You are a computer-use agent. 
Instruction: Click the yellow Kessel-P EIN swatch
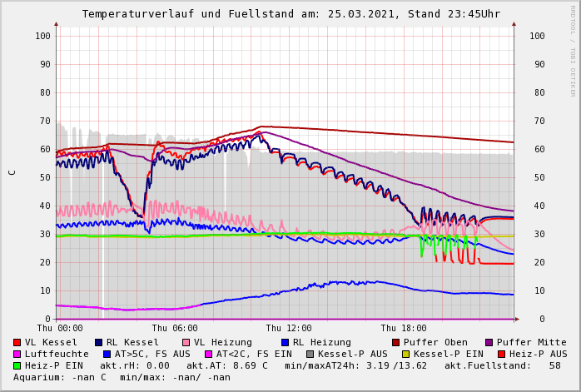click(x=406, y=354)
